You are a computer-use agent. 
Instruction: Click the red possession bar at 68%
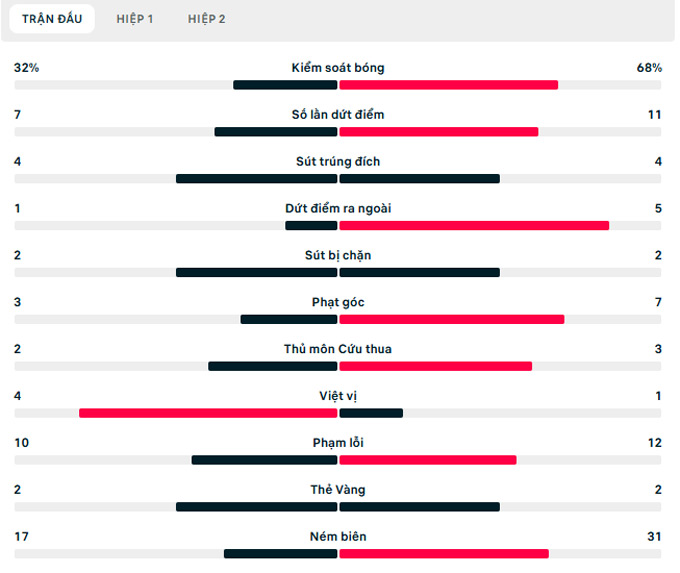click(x=448, y=85)
